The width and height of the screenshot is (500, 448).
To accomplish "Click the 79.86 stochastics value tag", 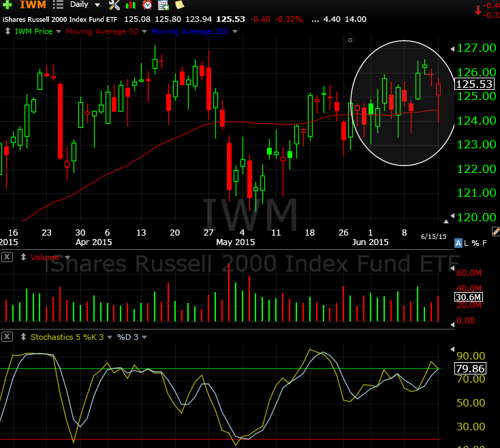I will [x=470, y=368].
